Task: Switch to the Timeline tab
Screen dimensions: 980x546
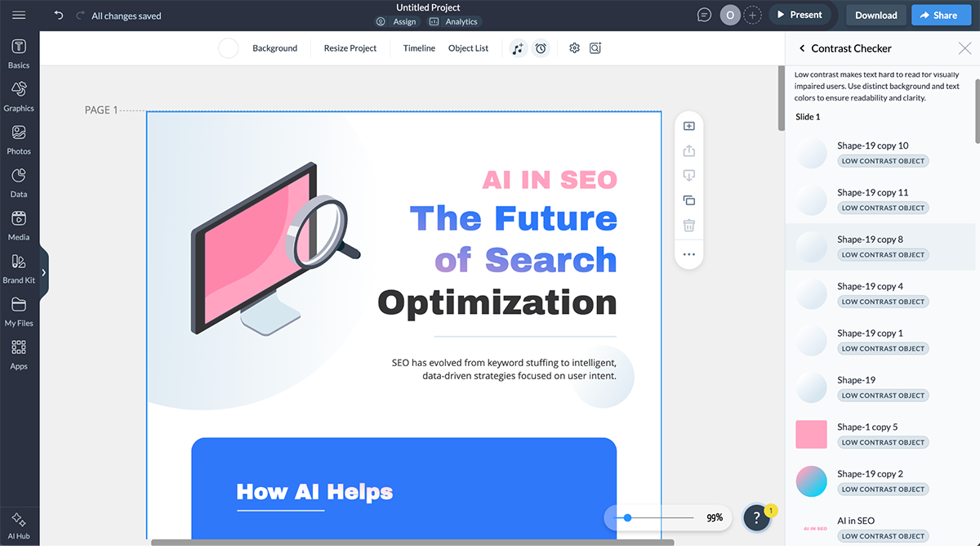Action: pyautogui.click(x=419, y=48)
